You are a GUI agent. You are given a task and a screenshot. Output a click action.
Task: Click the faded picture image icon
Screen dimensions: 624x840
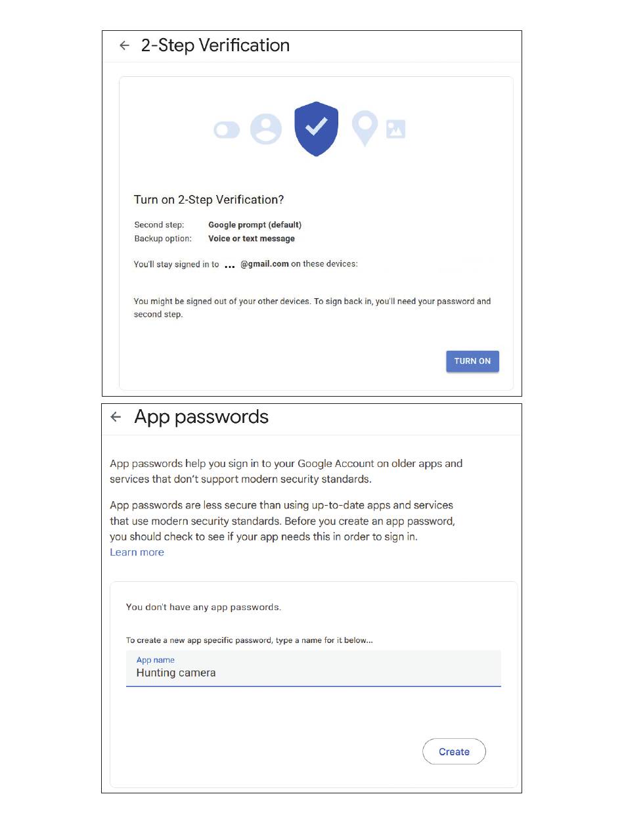pos(395,129)
